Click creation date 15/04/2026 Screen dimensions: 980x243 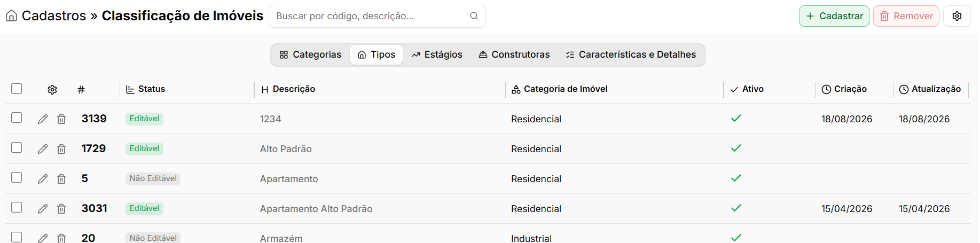point(847,209)
